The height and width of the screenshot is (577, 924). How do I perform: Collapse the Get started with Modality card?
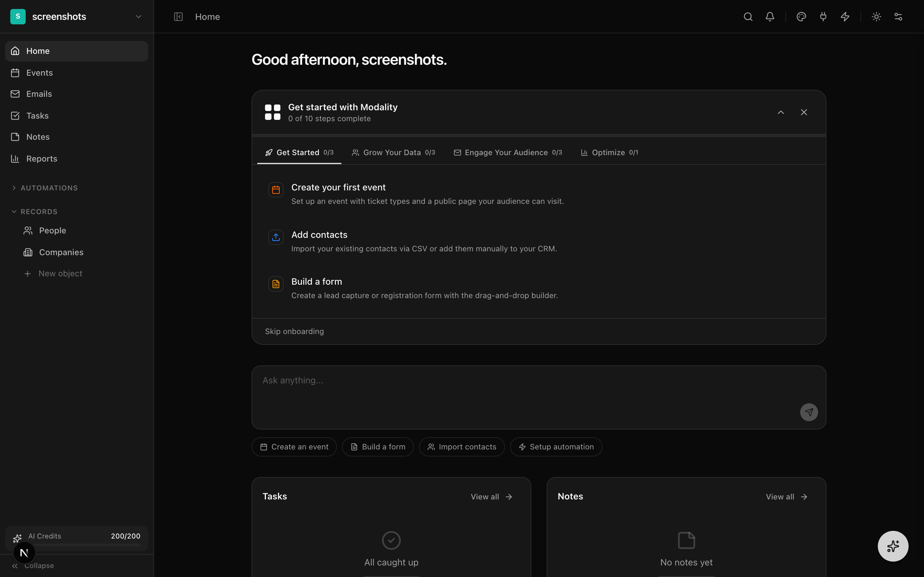click(x=781, y=112)
